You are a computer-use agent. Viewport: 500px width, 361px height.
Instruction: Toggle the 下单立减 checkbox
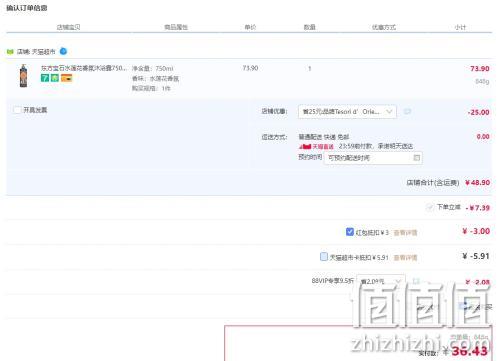(429, 208)
